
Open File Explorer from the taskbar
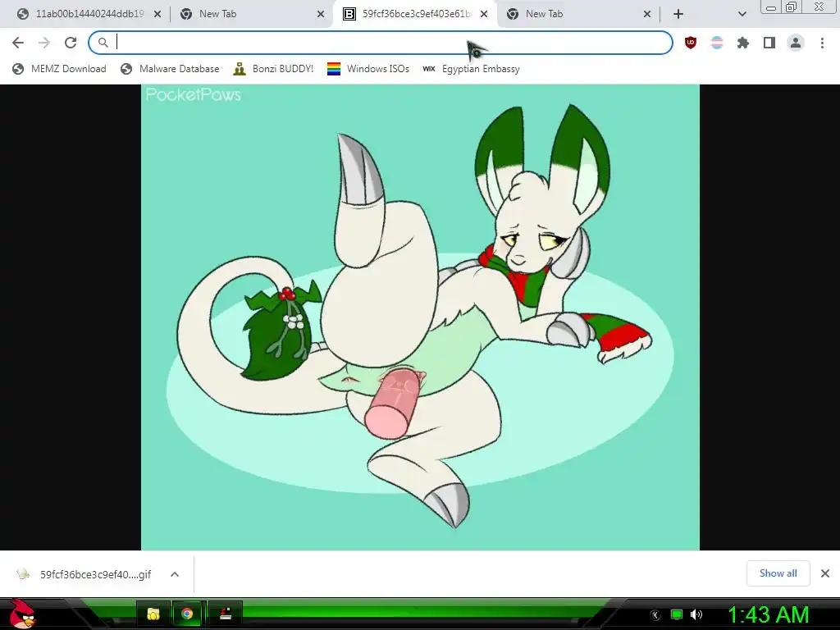pos(153,614)
